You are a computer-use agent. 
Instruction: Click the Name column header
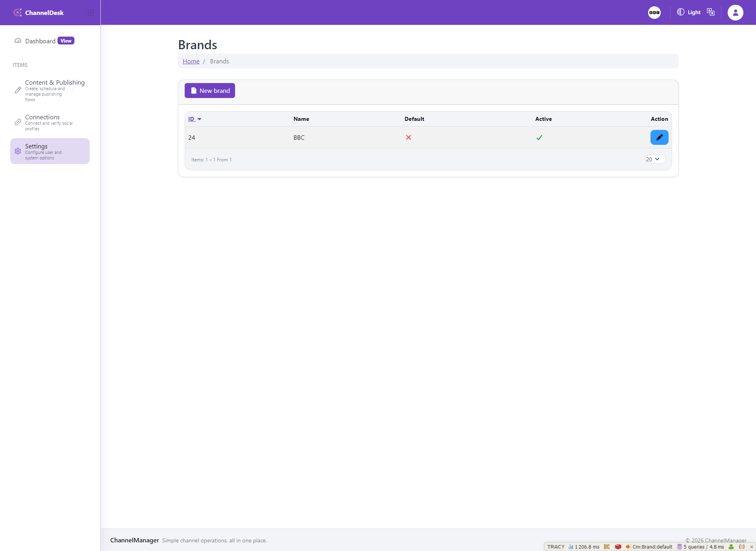tap(301, 119)
